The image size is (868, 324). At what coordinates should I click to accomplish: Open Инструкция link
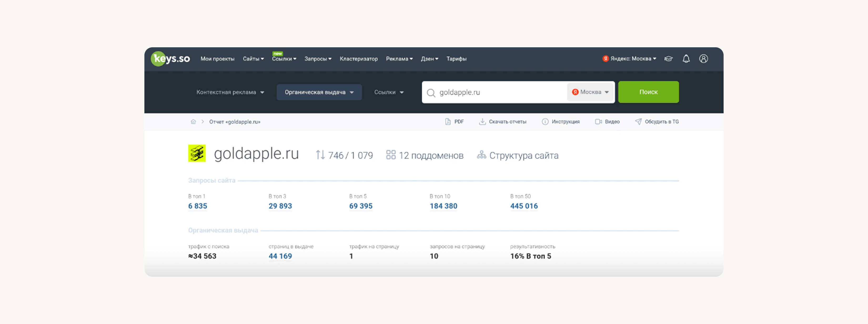566,122
